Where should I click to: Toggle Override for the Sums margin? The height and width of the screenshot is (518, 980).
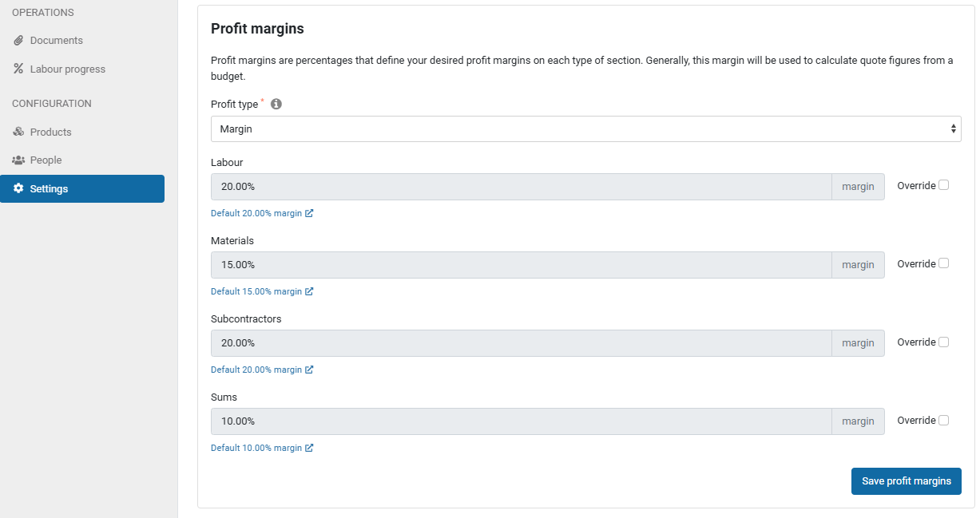point(943,420)
